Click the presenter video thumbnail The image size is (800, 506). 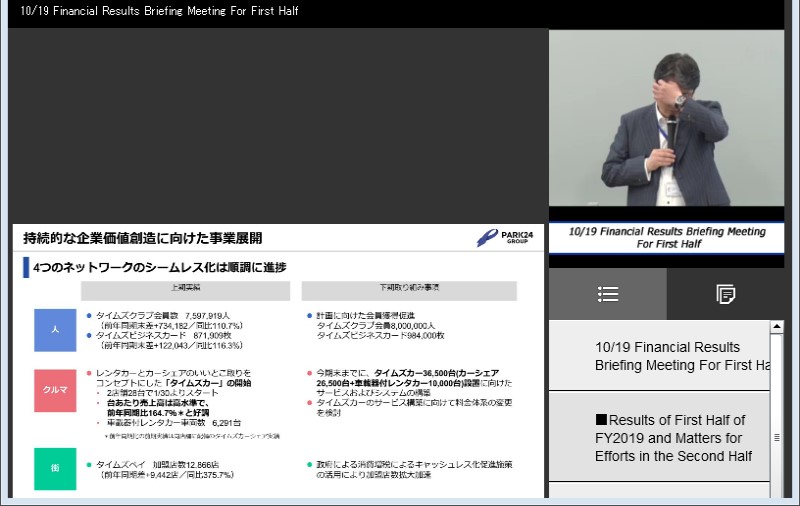666,118
